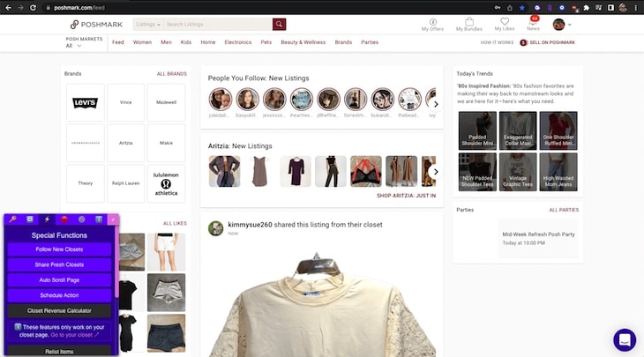Open the News notifications icon
This screenshot has height=357, width=644.
pyautogui.click(x=533, y=24)
